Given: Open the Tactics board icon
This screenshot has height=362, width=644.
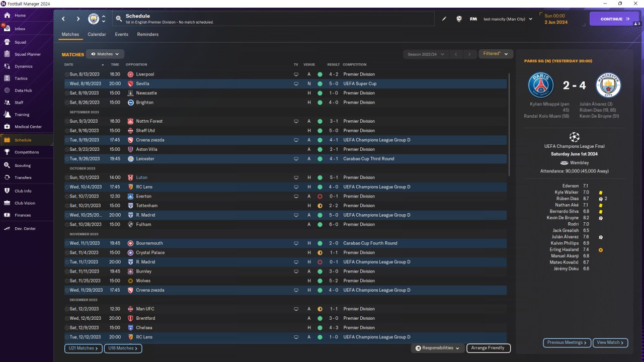Looking at the screenshot, I should (x=7, y=78).
